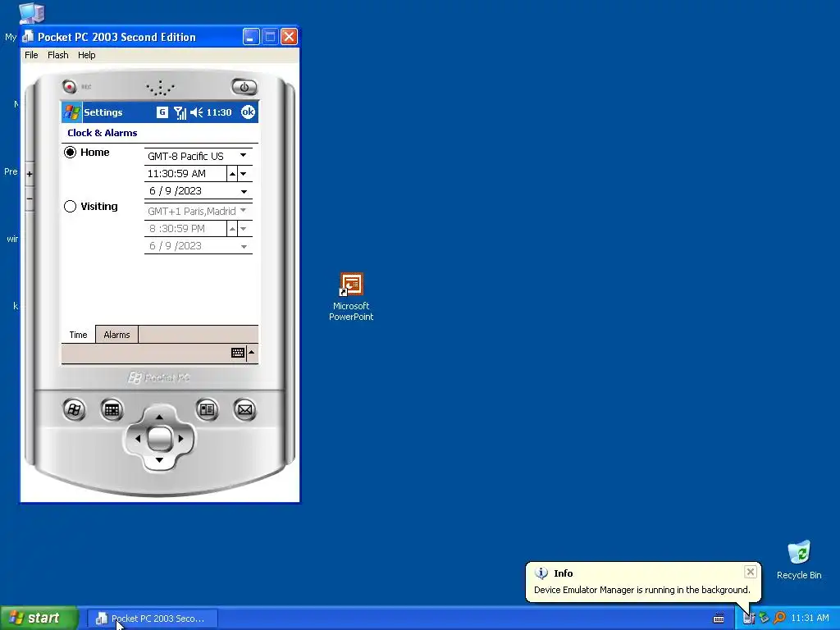Open the visiting date 6/9/2023 dropdown
The image size is (840, 630).
(244, 246)
